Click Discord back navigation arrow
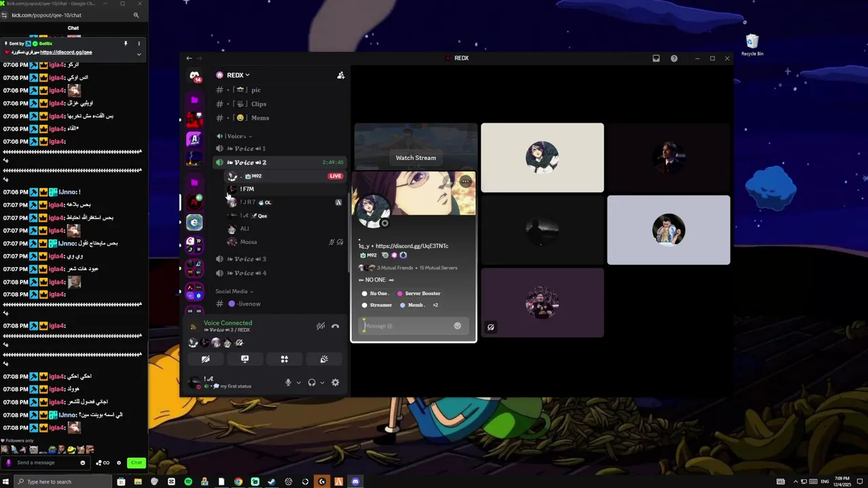Image resolution: width=868 pixels, height=488 pixels. (189, 58)
